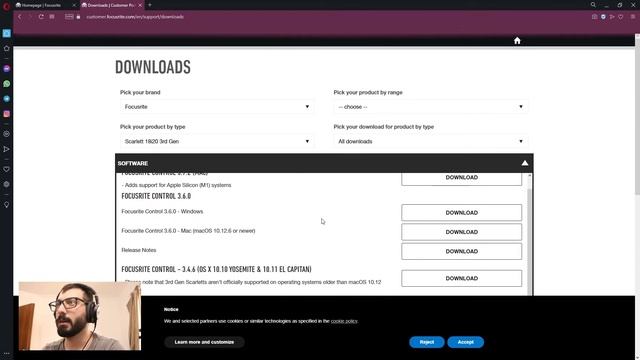This screenshot has width=640, height=360.
Task: Reject cookies in the notice banner
Action: pyautogui.click(x=427, y=342)
